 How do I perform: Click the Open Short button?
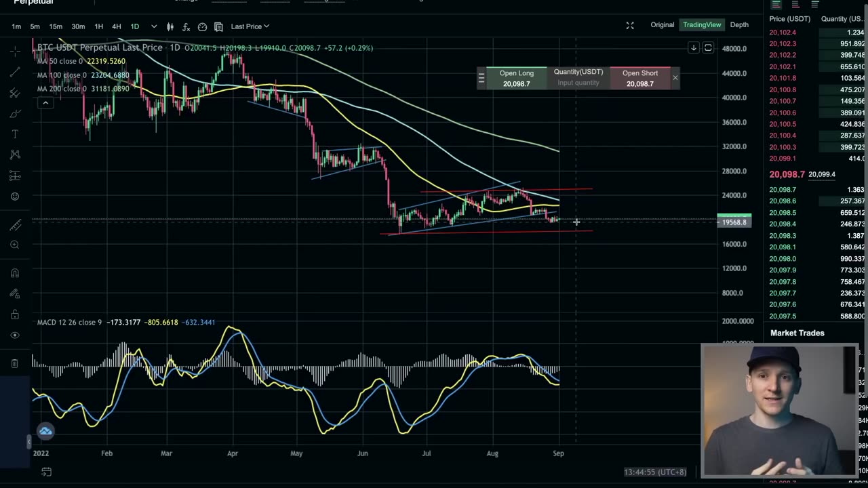click(x=640, y=78)
